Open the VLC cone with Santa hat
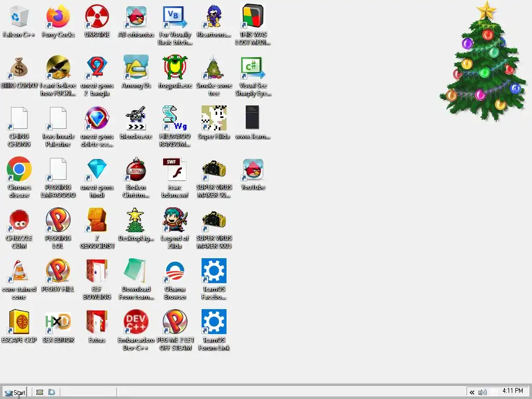 19,271
